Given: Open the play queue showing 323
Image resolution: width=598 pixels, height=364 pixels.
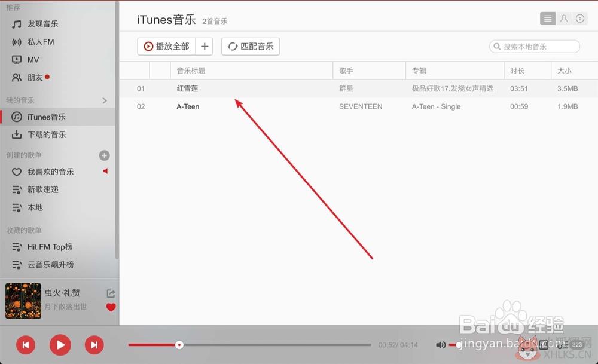Looking at the screenshot, I should [571, 345].
